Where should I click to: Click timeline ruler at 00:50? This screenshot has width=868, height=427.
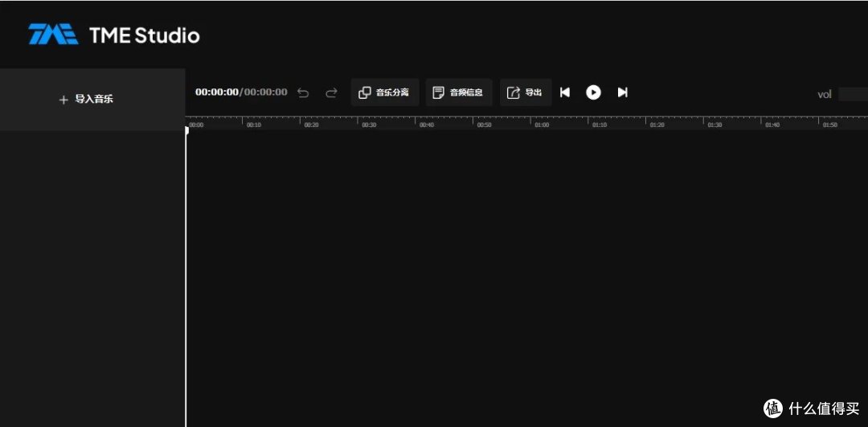click(x=484, y=125)
